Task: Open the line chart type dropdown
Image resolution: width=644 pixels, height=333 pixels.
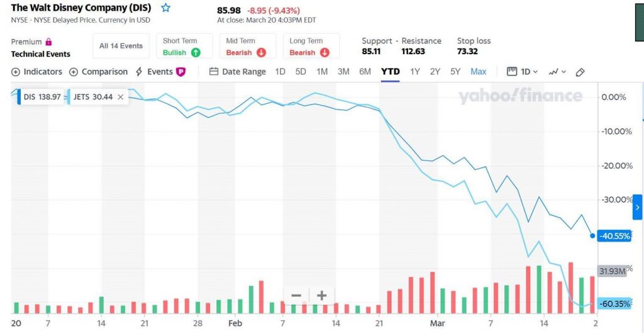Action: coord(557,72)
